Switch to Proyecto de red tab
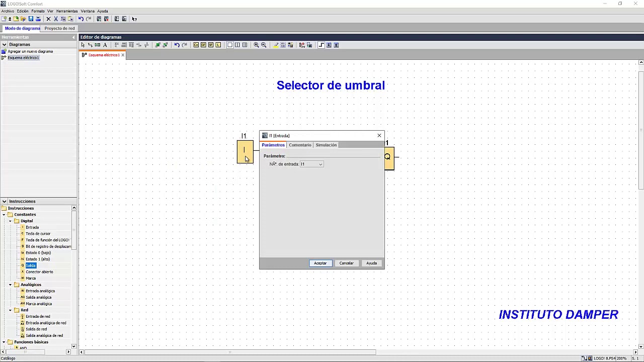Viewport: 644px width, 362px height. coord(59,28)
